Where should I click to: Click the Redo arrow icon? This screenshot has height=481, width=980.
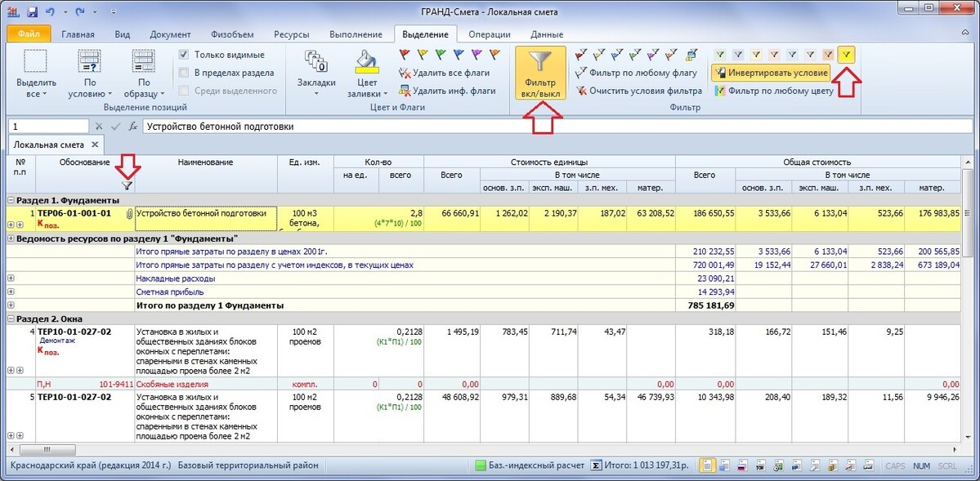tap(81, 11)
